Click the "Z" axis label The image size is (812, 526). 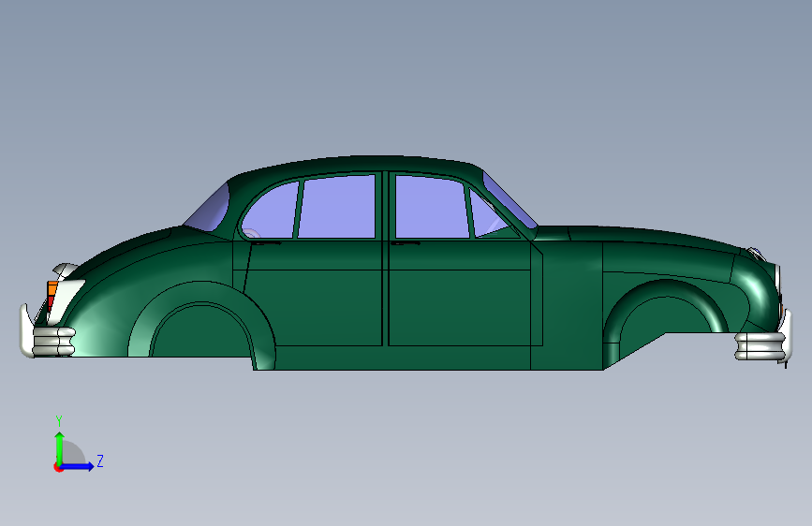coord(100,460)
